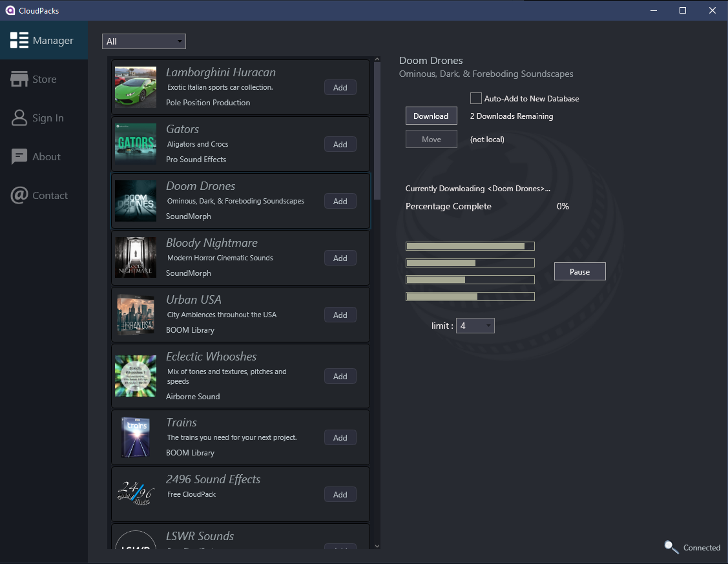Click the pack list scroll-down arrow
Screen dimensions: 728x564
pyautogui.click(x=377, y=546)
